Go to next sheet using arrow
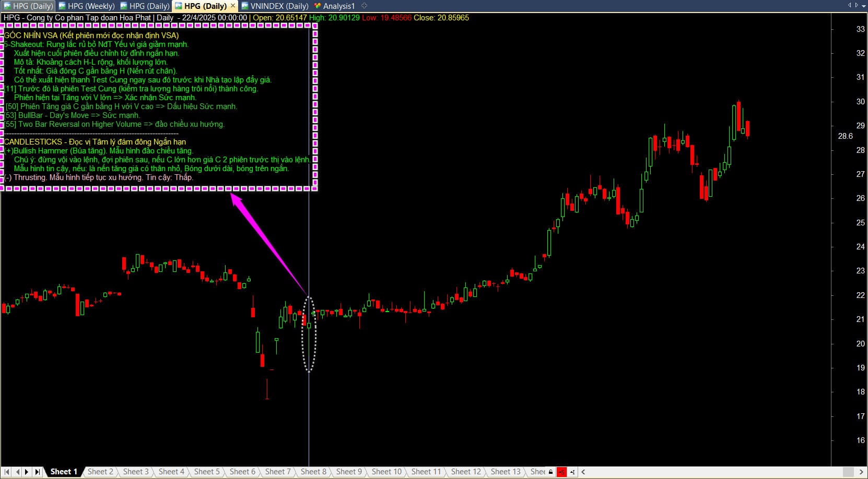 (27, 472)
